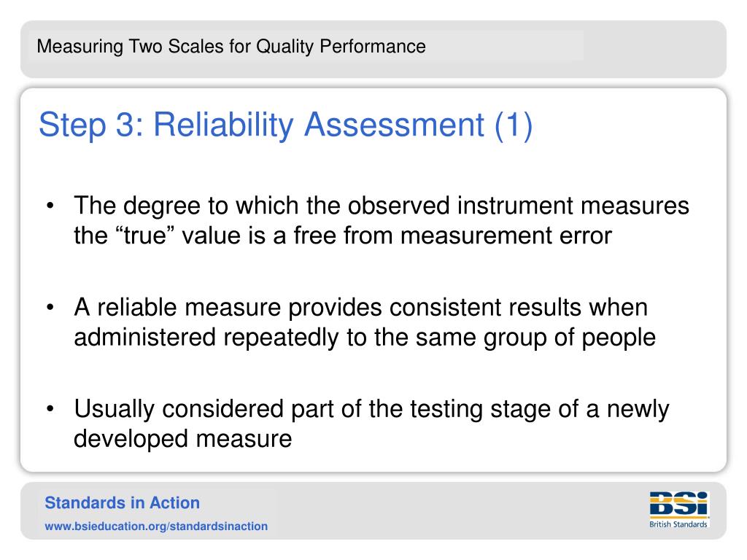Click the phrase "measurement error"

click(x=506, y=236)
